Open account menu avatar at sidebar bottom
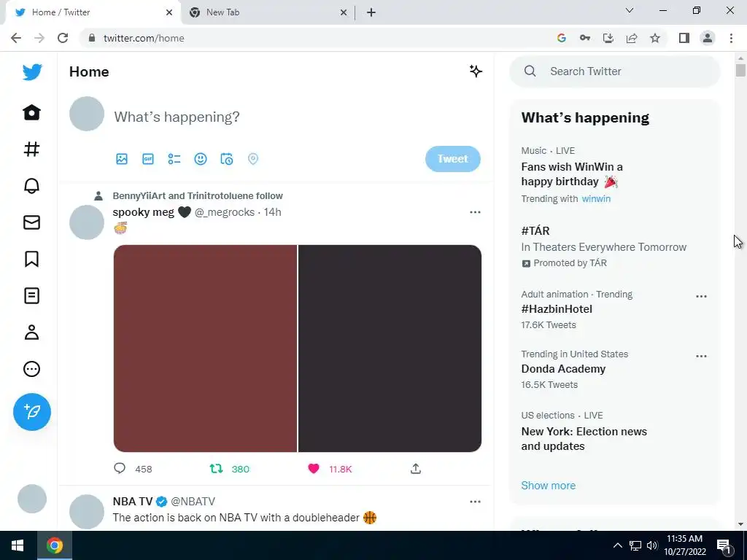The width and height of the screenshot is (747, 560). click(x=32, y=499)
